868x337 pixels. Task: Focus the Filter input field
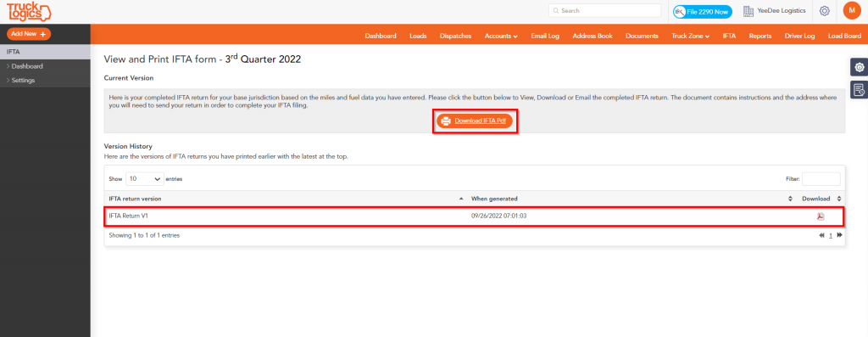click(x=821, y=179)
